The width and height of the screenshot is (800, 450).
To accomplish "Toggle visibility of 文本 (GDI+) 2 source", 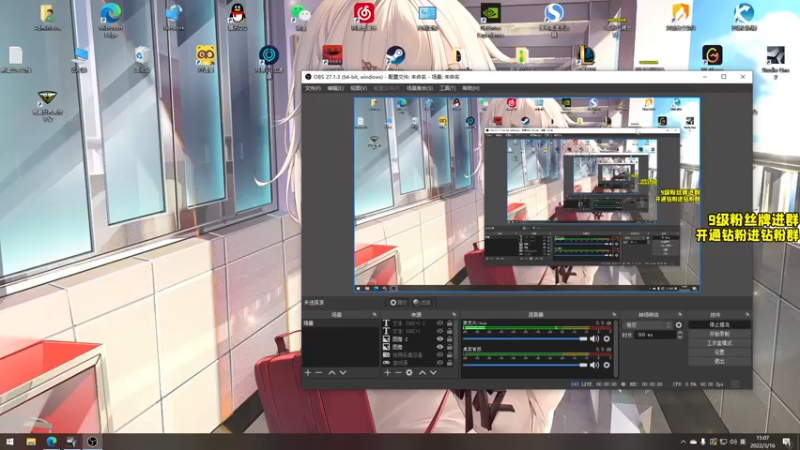I will tap(440, 323).
